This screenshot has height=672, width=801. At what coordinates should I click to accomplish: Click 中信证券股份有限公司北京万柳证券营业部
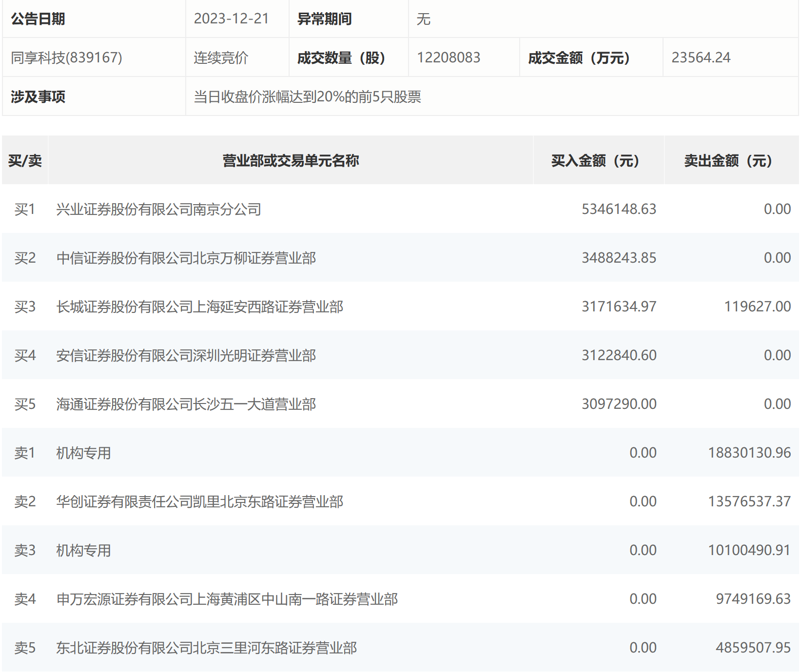coord(186,258)
